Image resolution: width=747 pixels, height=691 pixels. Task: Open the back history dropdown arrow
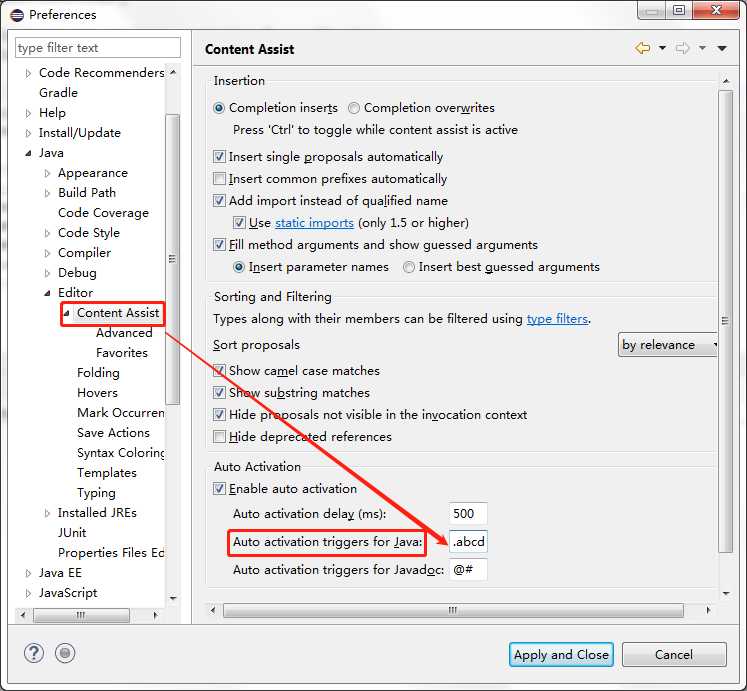pos(662,48)
